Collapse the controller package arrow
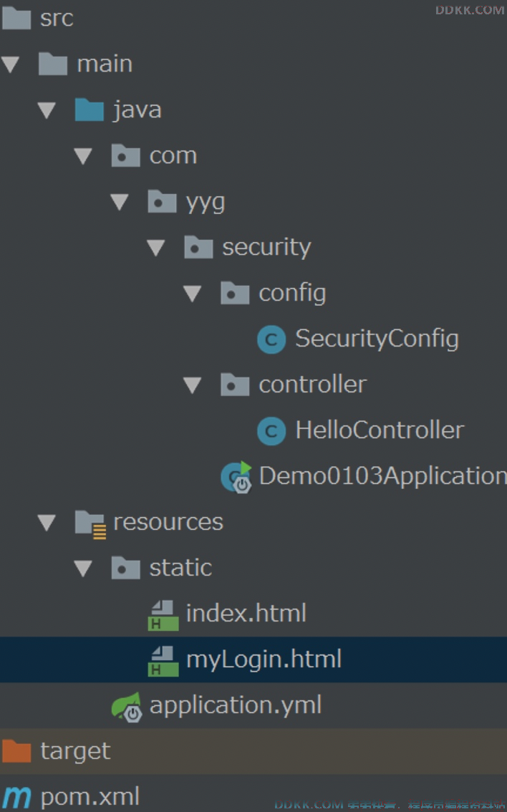The height and width of the screenshot is (812, 507). tap(192, 385)
